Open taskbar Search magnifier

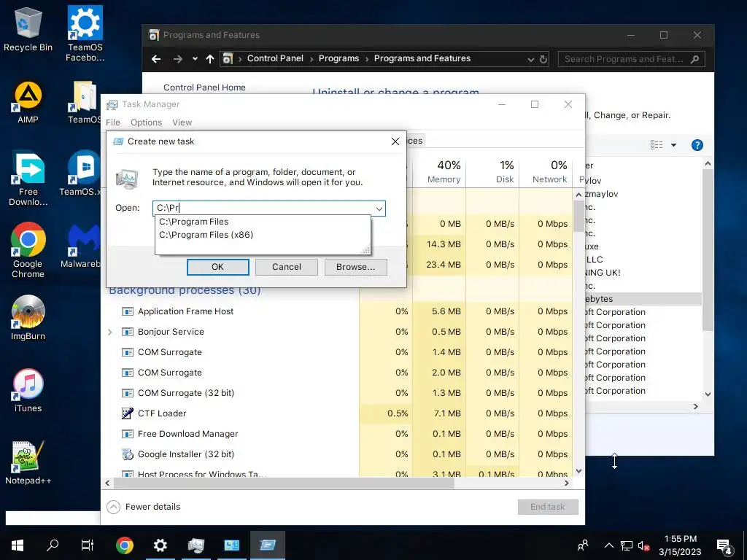53,545
